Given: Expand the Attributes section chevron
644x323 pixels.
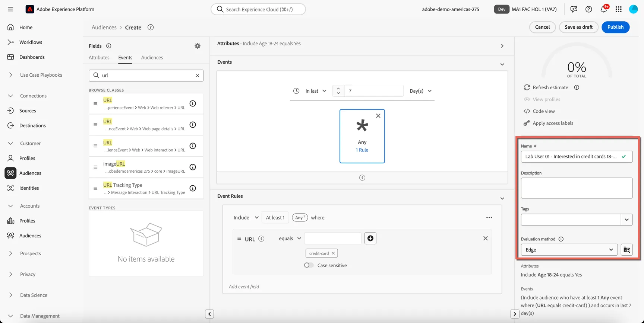Looking at the screenshot, I should (x=502, y=46).
